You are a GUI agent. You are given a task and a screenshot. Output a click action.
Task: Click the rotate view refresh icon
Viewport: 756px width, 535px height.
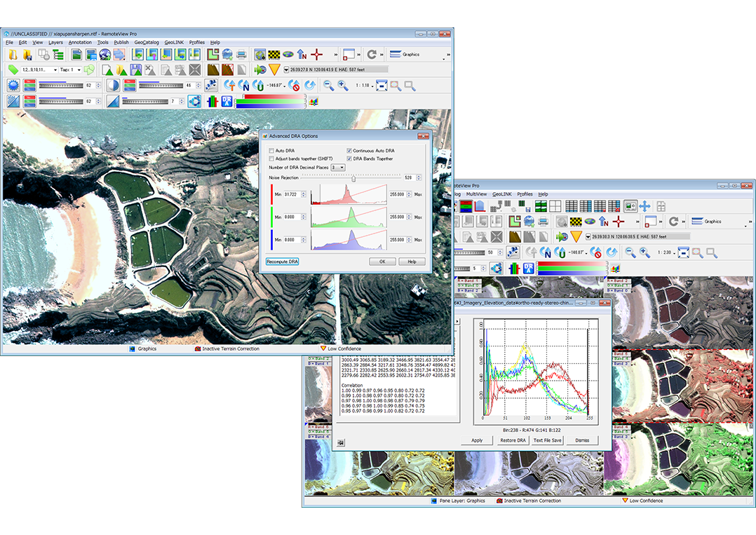[372, 53]
